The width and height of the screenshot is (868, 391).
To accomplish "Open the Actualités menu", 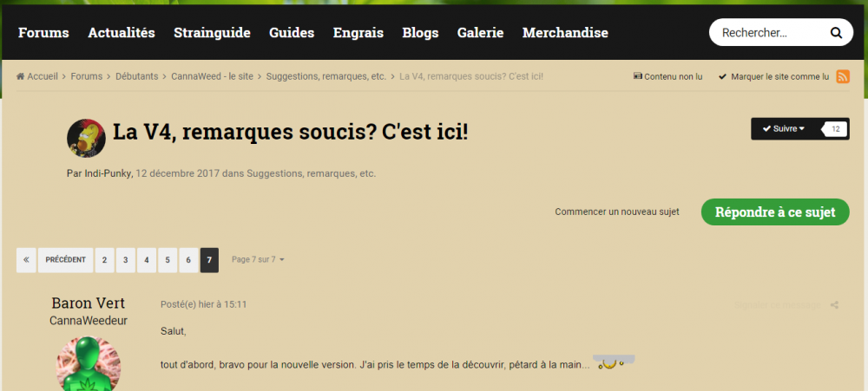I will pyautogui.click(x=122, y=33).
